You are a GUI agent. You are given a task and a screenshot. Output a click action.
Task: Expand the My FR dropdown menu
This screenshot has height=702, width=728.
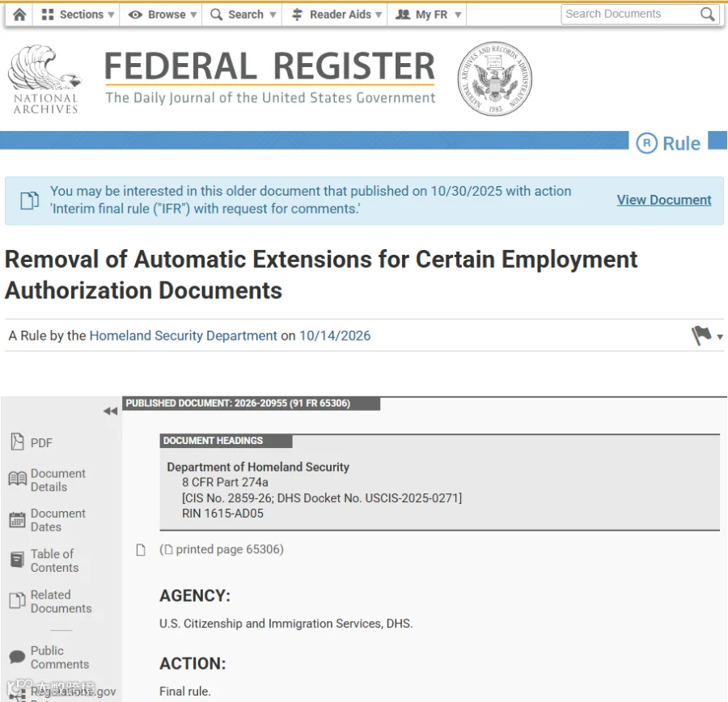click(x=428, y=15)
